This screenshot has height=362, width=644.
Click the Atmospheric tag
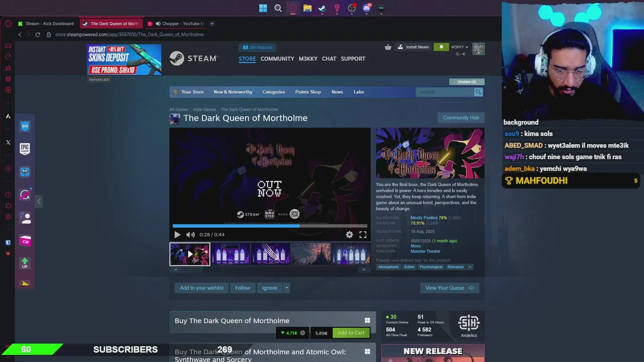pos(388,267)
